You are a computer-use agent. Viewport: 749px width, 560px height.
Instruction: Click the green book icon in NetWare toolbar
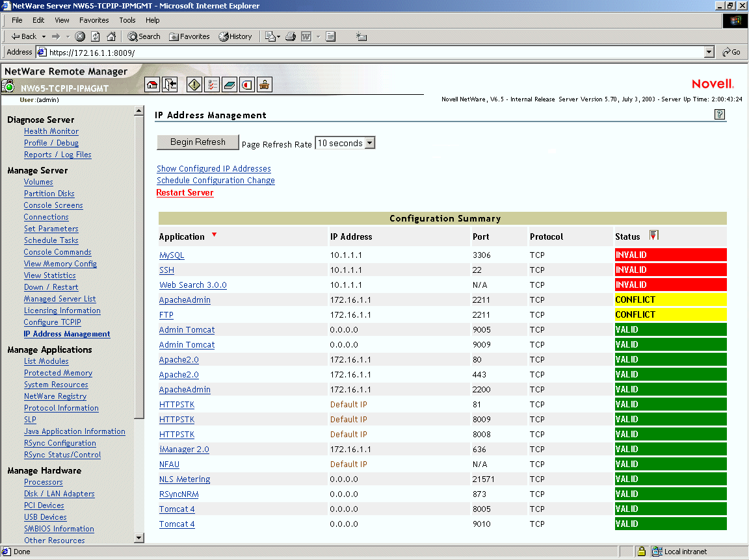230,84
